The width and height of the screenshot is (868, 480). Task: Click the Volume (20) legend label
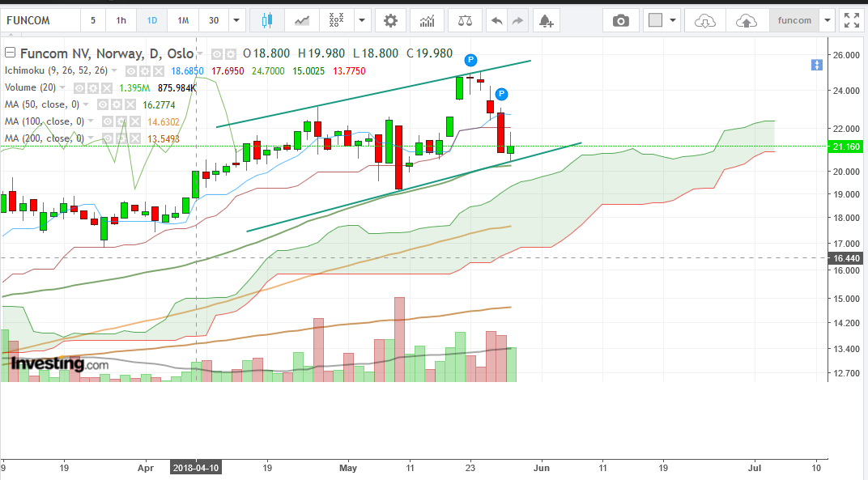click(x=31, y=88)
